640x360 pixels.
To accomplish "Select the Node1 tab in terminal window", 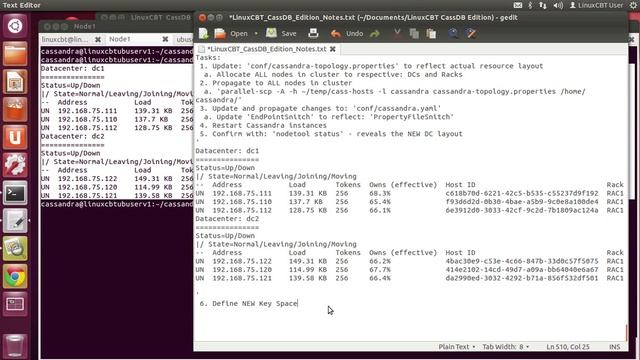I will pyautogui.click(x=120, y=39).
